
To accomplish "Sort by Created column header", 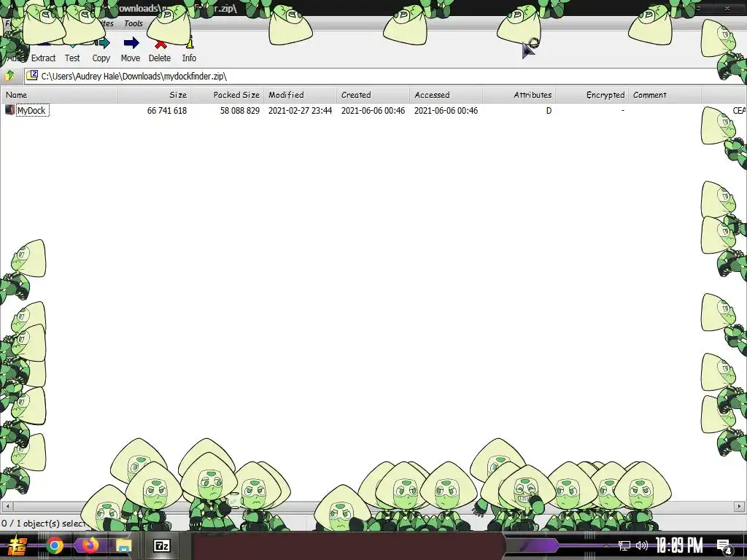I will point(373,95).
